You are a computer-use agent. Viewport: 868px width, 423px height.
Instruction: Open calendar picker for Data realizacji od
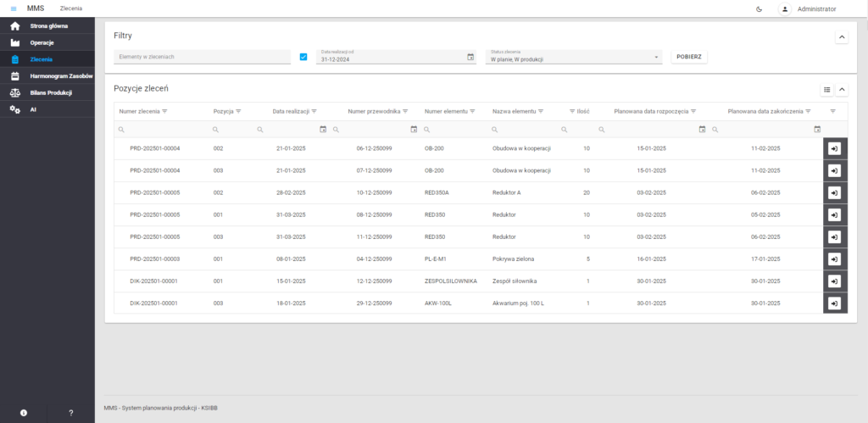470,58
